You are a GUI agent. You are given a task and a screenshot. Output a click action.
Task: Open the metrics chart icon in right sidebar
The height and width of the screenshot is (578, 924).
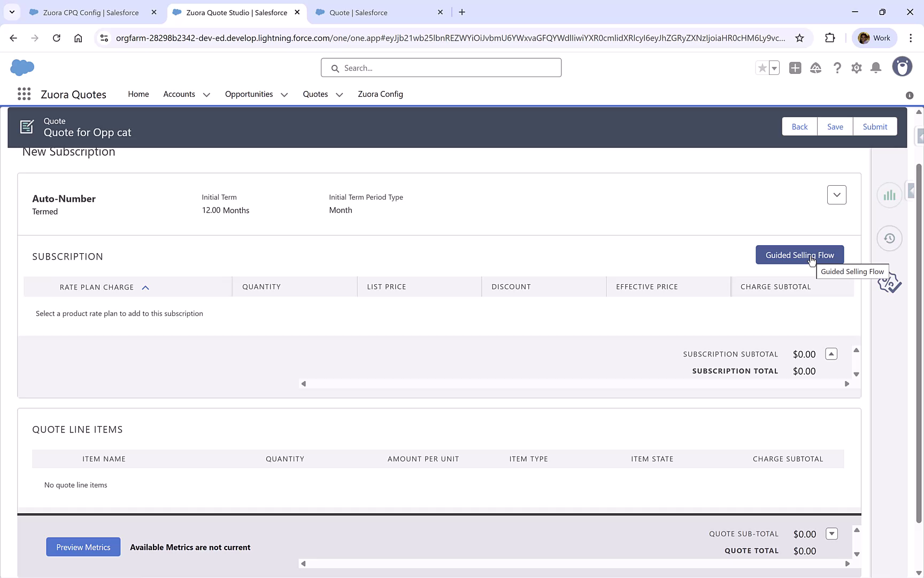889,195
